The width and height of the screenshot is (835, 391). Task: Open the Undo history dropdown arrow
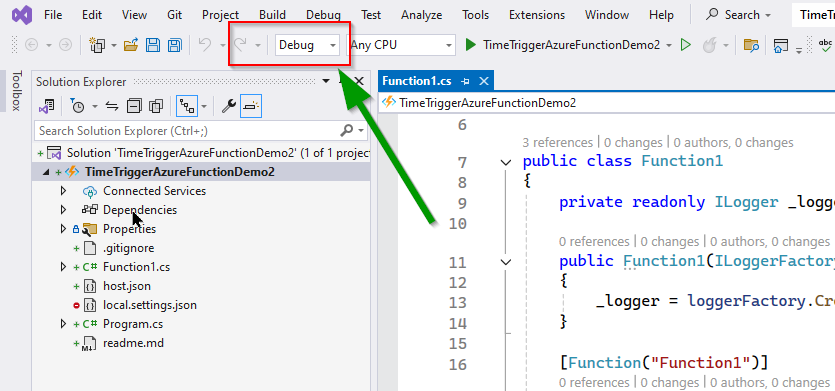[x=222, y=46]
